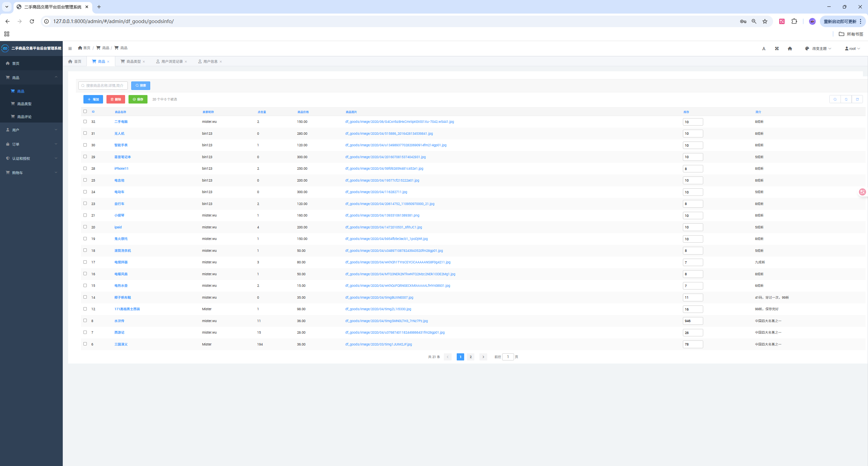Open the 改变主题 theme dropdown
Screen dimensions: 868x466
(818, 49)
